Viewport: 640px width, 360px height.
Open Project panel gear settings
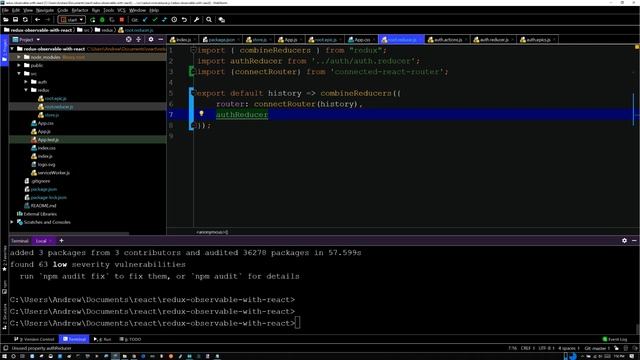click(151, 39)
